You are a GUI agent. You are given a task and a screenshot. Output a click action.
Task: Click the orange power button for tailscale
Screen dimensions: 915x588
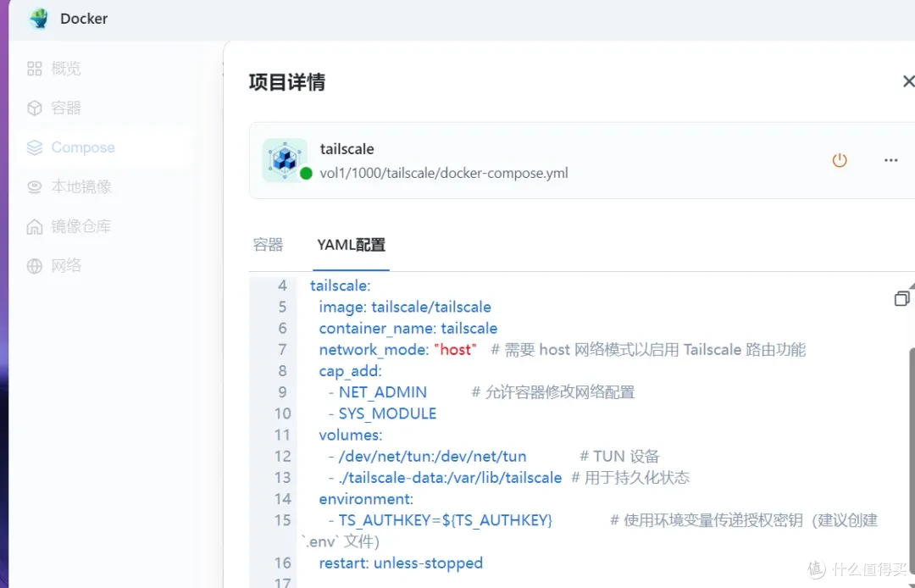pos(839,160)
